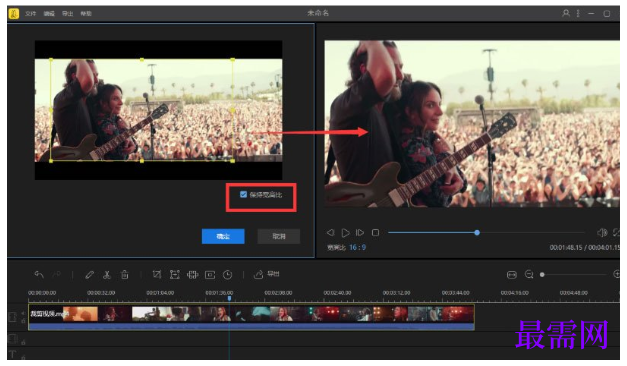Image resolution: width=627 pixels, height=366 pixels.
Task: Click the bottom-right yellow crop handle
Action: click(x=233, y=161)
